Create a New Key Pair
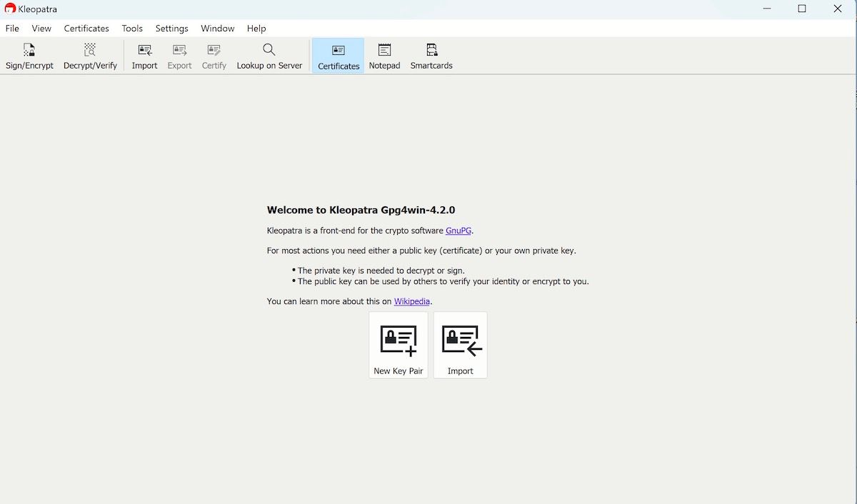 click(399, 346)
